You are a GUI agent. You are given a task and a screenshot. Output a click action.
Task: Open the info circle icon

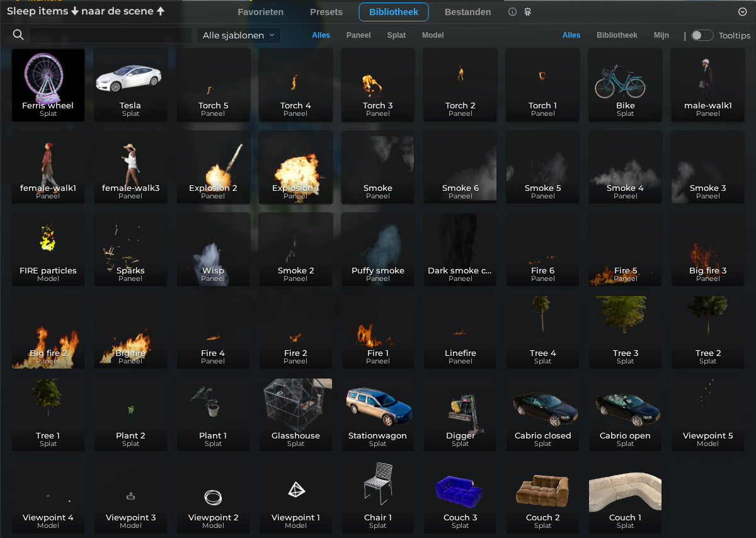click(x=512, y=12)
